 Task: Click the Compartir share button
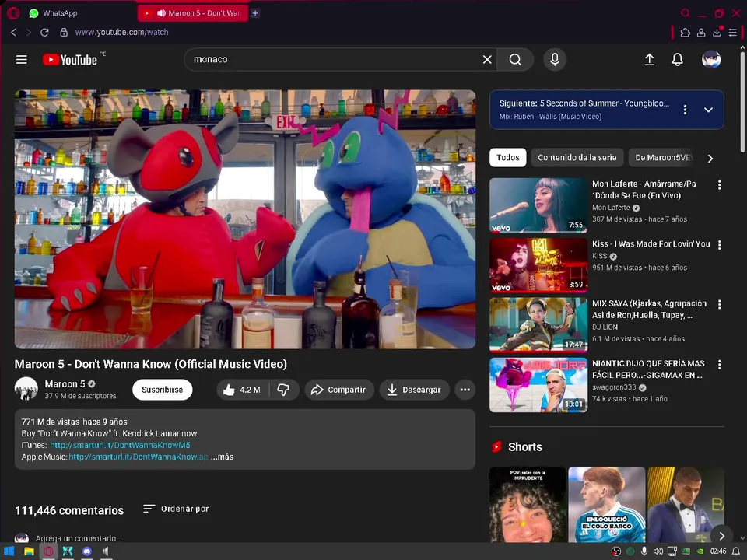point(338,390)
